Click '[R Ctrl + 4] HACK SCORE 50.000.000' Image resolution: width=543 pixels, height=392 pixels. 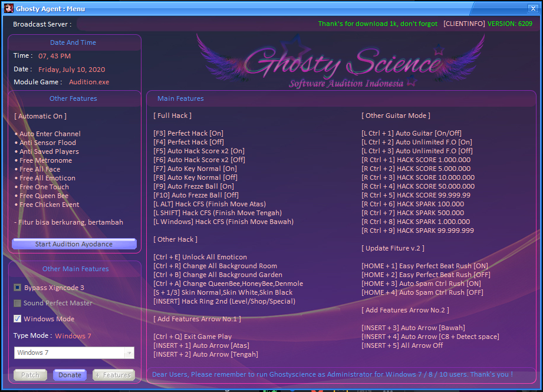[418, 186]
